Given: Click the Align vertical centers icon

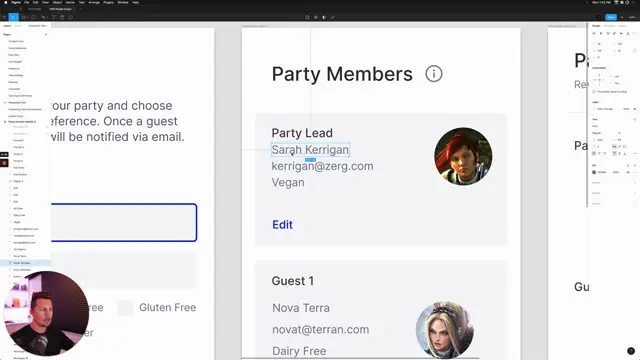Looking at the screenshot, I should pyautogui.click(x=621, y=33).
